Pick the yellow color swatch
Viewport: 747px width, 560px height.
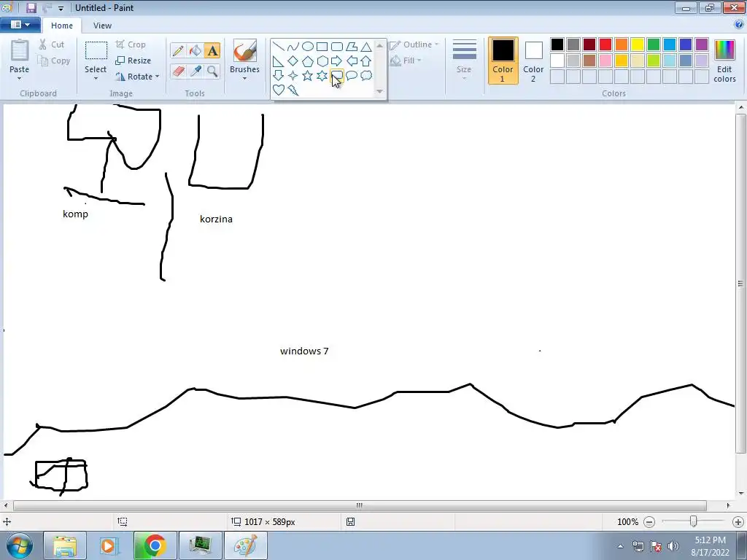click(638, 44)
